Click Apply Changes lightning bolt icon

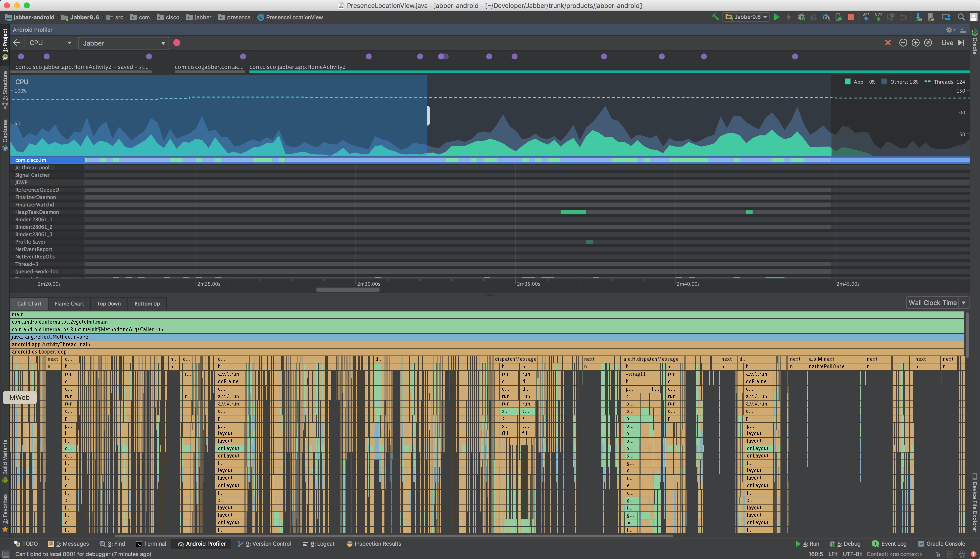click(x=788, y=17)
